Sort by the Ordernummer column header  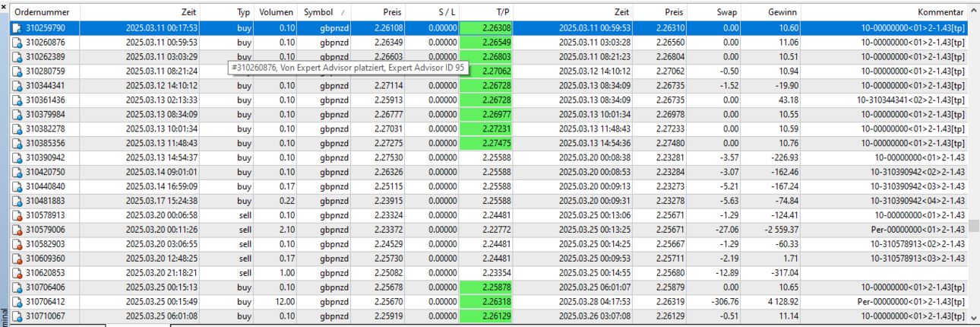tap(43, 13)
